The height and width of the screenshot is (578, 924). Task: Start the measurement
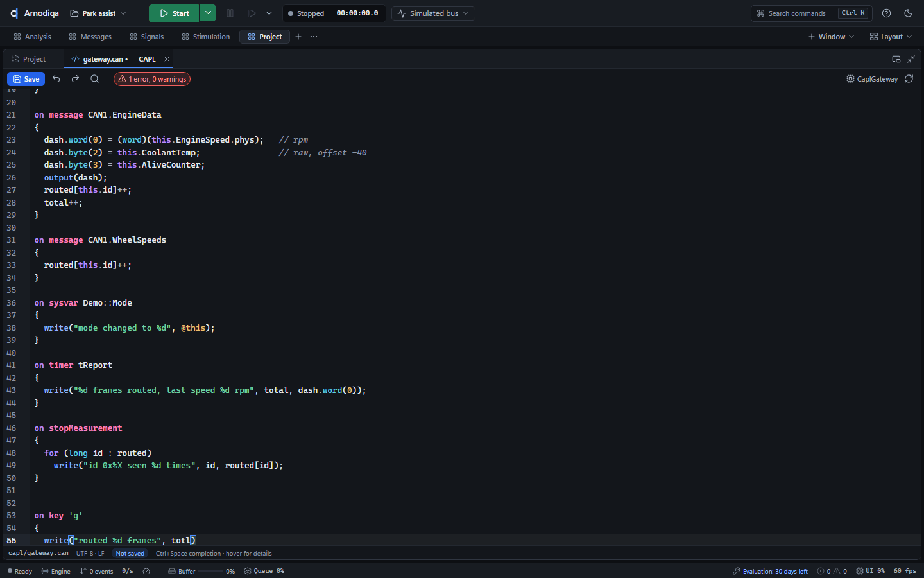(174, 13)
